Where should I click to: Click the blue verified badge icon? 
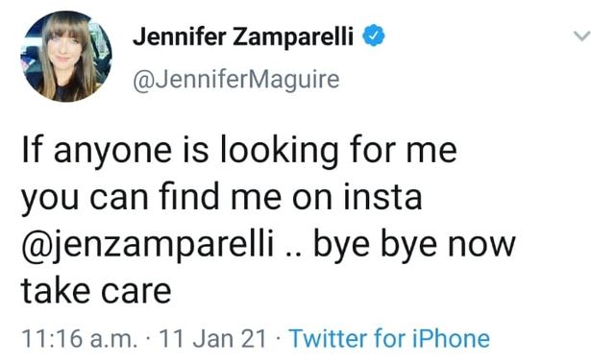[x=374, y=36]
